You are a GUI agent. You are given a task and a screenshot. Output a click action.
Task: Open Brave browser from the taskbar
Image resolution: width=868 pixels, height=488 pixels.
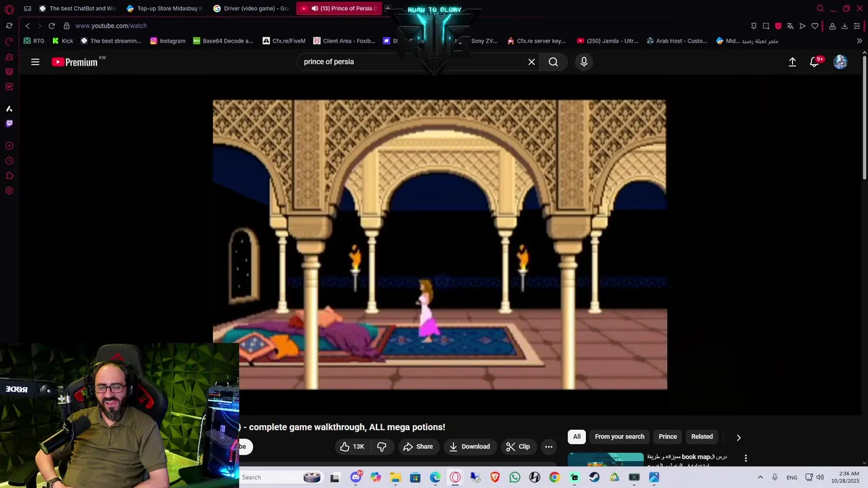point(495,478)
